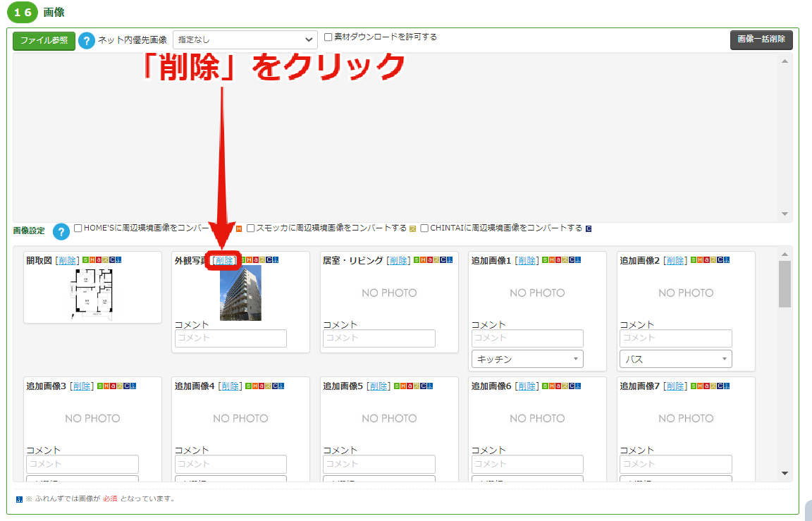Screen dimensions: 812x521
Task: Click the navy C portal icon in 居室・リビング card
Action: pyautogui.click(x=443, y=260)
